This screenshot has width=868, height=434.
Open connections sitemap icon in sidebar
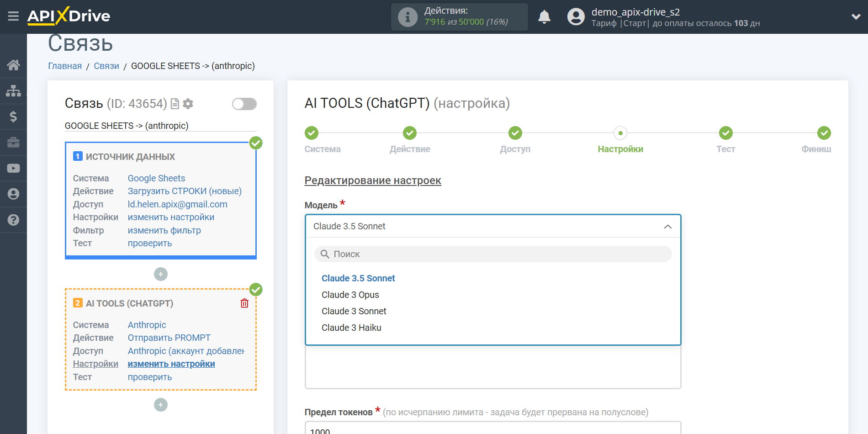13,90
